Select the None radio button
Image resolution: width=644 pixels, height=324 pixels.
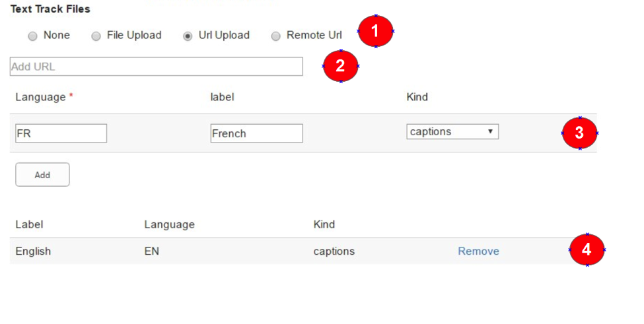click(33, 36)
